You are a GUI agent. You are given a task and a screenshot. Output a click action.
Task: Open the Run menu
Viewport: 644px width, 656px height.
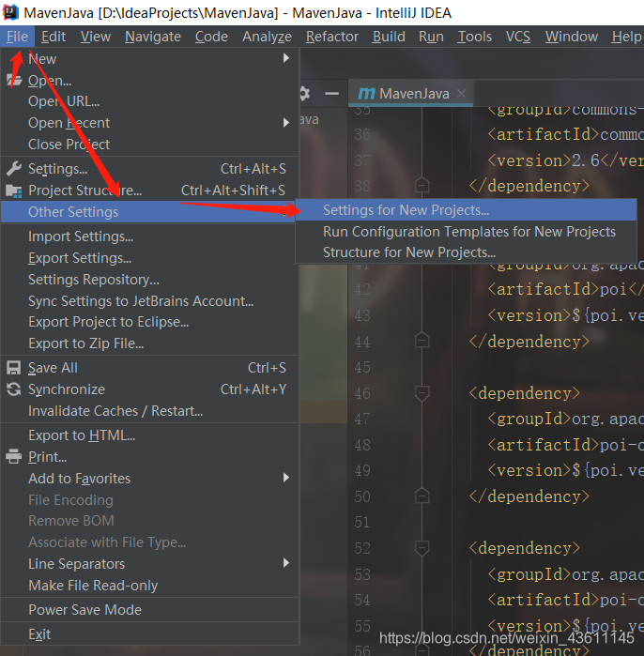click(431, 37)
